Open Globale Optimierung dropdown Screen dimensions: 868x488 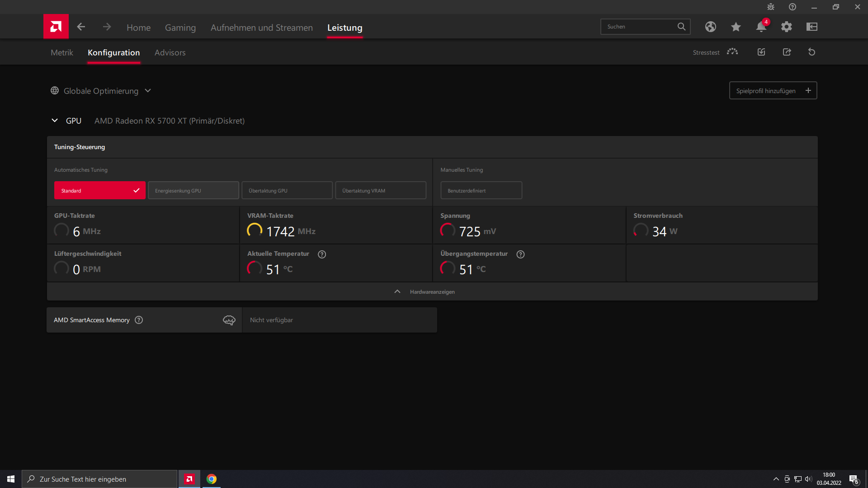pyautogui.click(x=101, y=91)
